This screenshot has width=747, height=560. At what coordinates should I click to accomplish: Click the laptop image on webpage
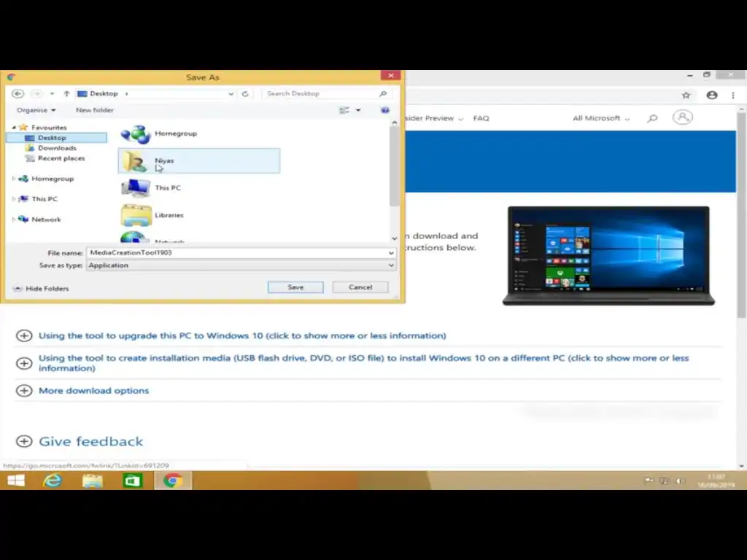[x=608, y=256]
